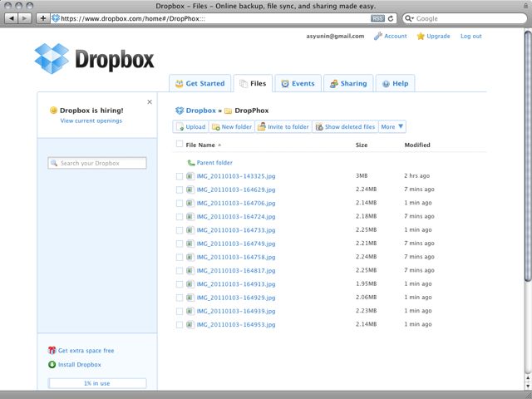Dismiss the Dropbox is hiring notice
Viewport: 532px width, 399px height.
150,101
